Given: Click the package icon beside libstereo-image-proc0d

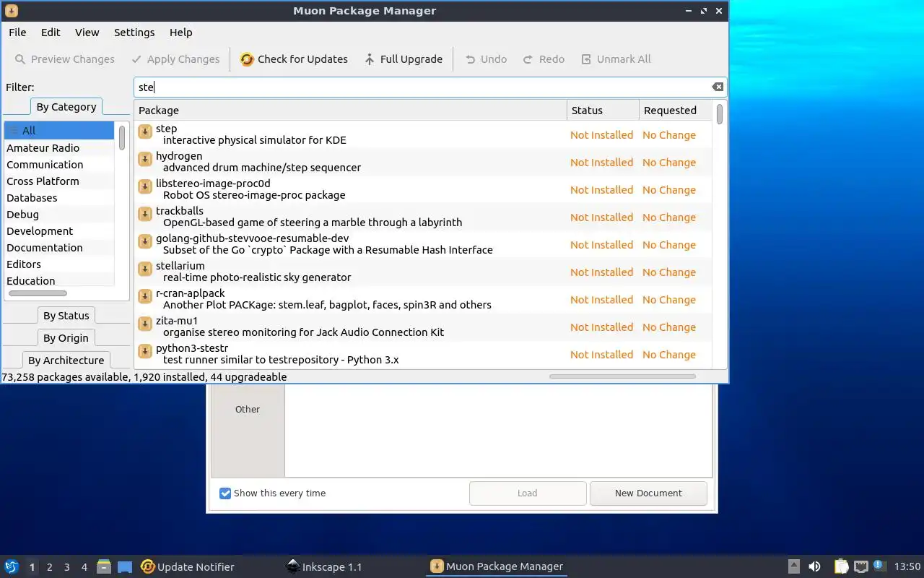Looking at the screenshot, I should [x=145, y=186].
